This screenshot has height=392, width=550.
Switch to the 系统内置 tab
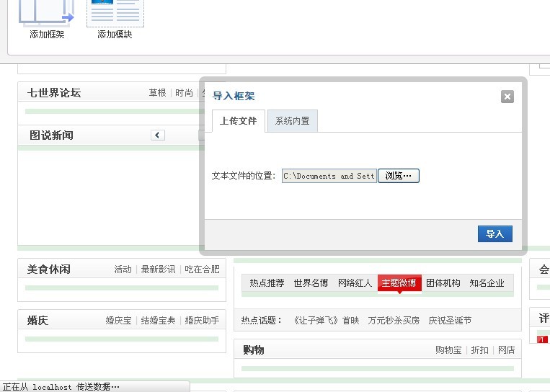point(293,121)
